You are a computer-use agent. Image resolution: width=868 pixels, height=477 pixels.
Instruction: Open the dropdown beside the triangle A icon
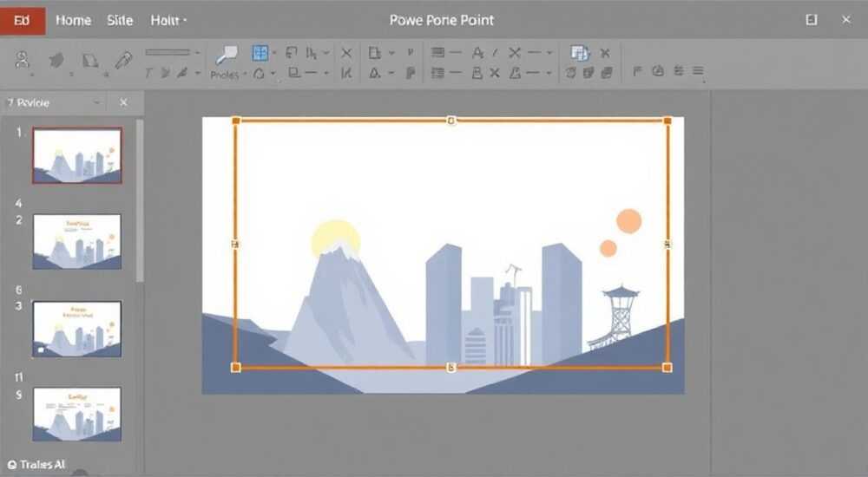click(391, 73)
